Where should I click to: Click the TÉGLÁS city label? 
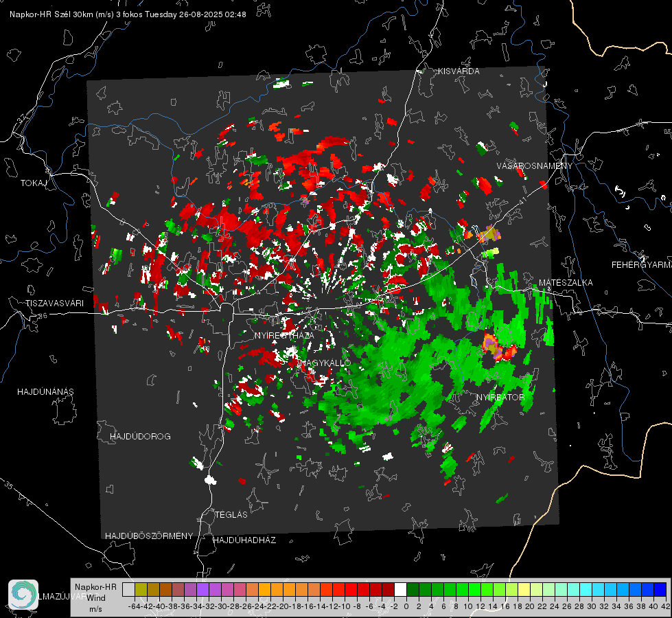point(231,514)
